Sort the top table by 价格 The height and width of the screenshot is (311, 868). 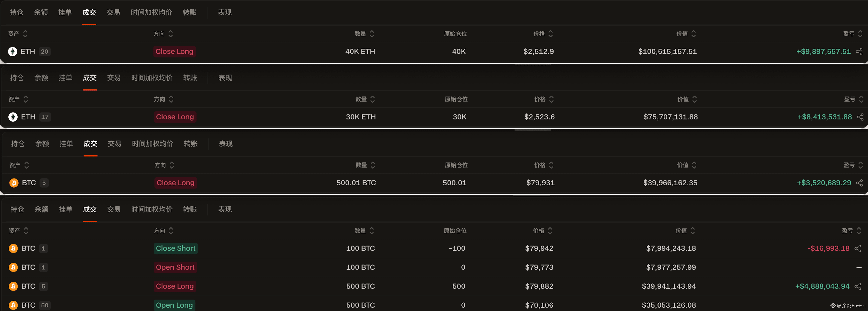click(x=543, y=34)
